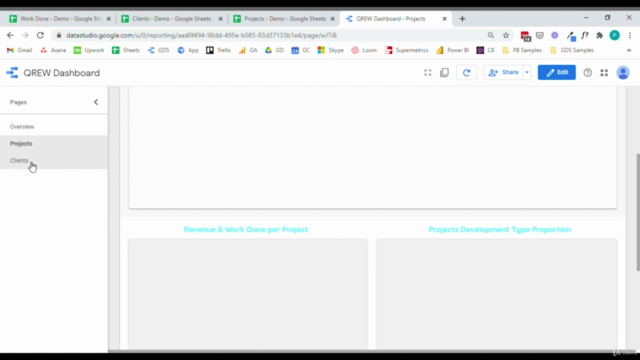
Task: Click the Pocket extension icon
Action: tap(540, 36)
